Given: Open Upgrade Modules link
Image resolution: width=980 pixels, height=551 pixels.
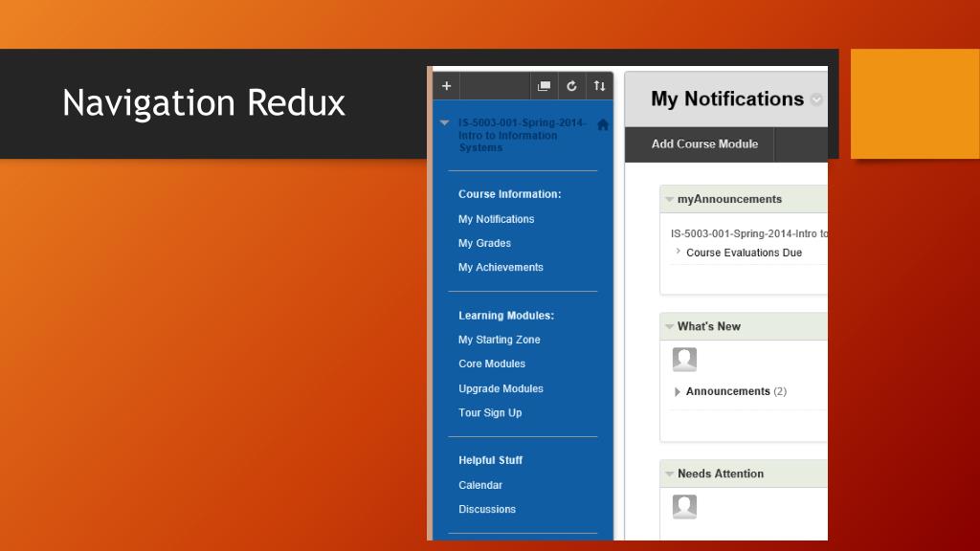Looking at the screenshot, I should click(501, 388).
